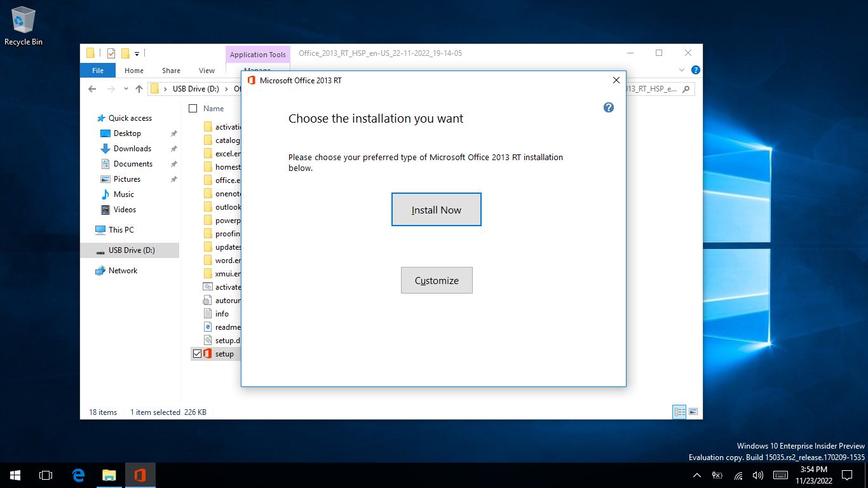868x488 pixels.
Task: Click the Properties quick access toolbar icon
Action: click(111, 53)
